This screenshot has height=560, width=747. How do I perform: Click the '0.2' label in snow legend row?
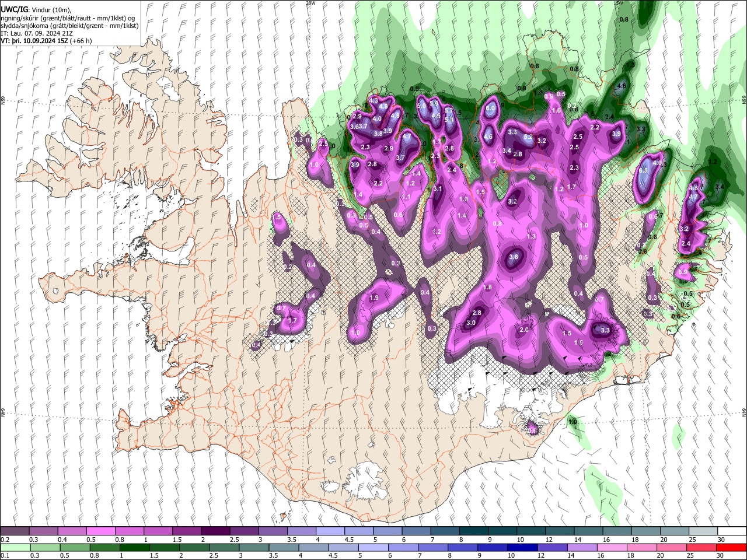[5, 540]
